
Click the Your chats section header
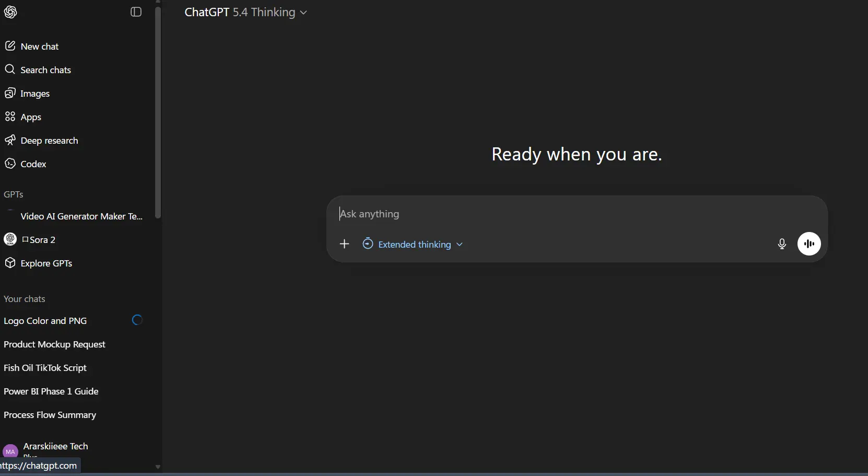(x=25, y=299)
